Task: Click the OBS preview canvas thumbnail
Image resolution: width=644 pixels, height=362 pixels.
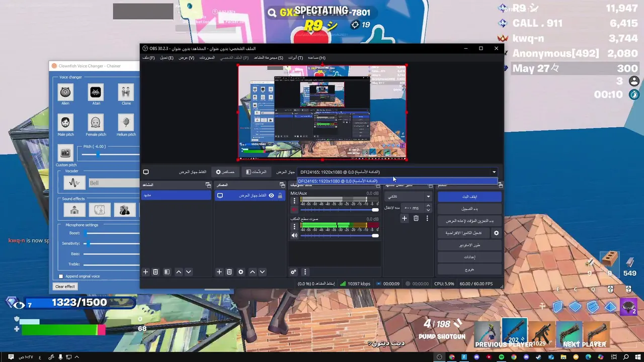Action: (x=322, y=112)
